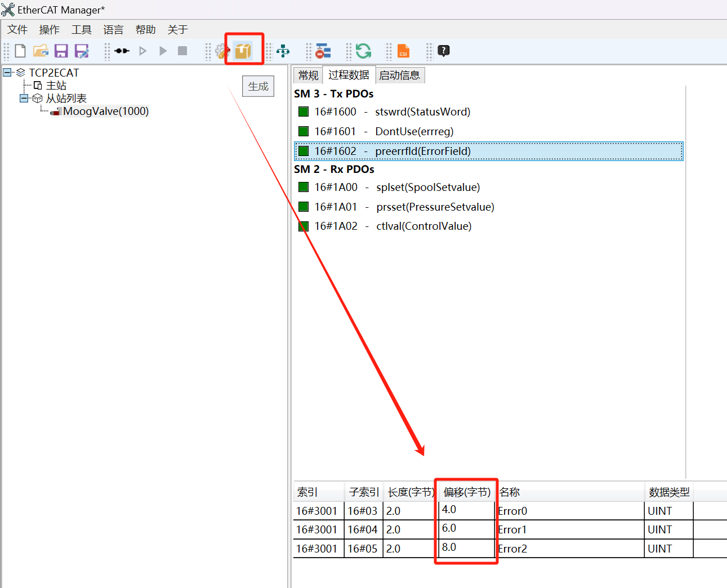Viewport: 727px width, 588px height.
Task: Click the blue tree with red minus icon
Action: pyautogui.click(x=323, y=51)
